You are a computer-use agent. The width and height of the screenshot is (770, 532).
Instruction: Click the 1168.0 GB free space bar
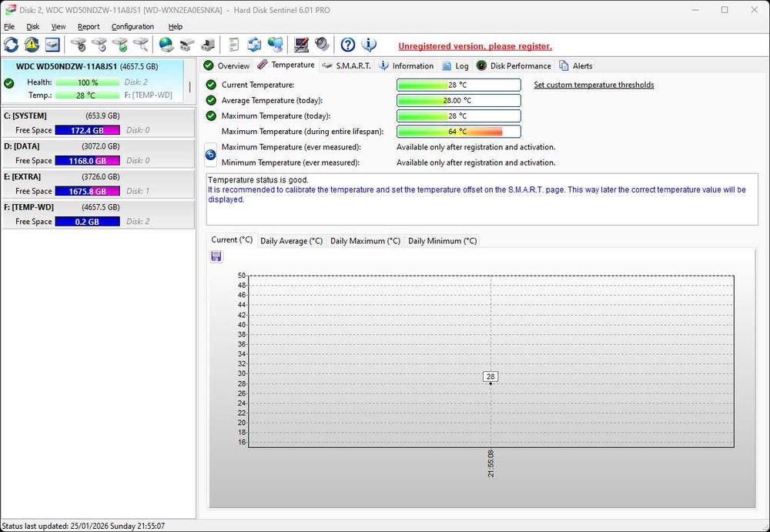[88, 161]
